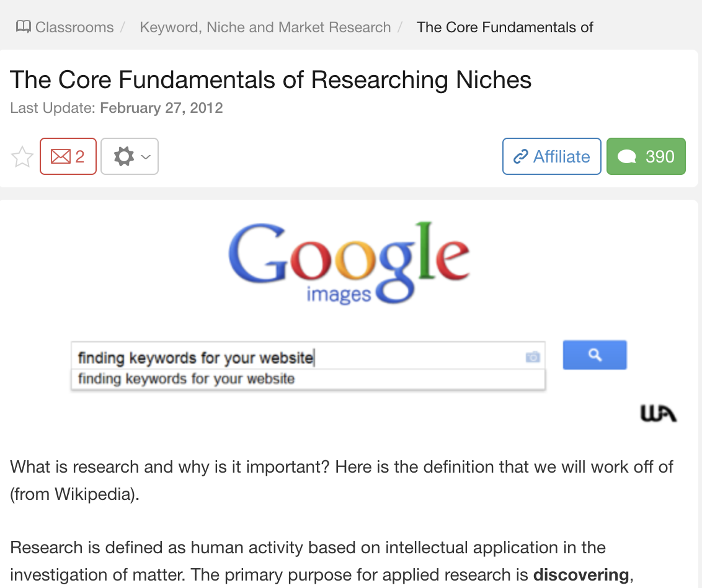Toggle the favorite star icon
The width and height of the screenshot is (702, 588).
22,157
